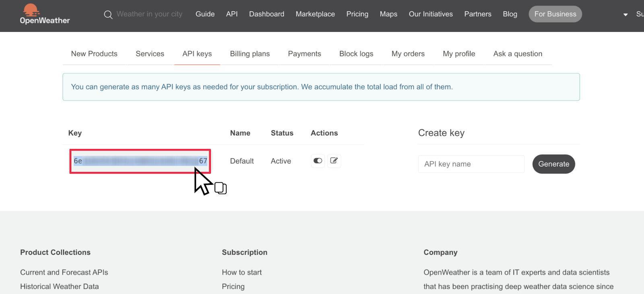Click the Create key heading

click(441, 133)
